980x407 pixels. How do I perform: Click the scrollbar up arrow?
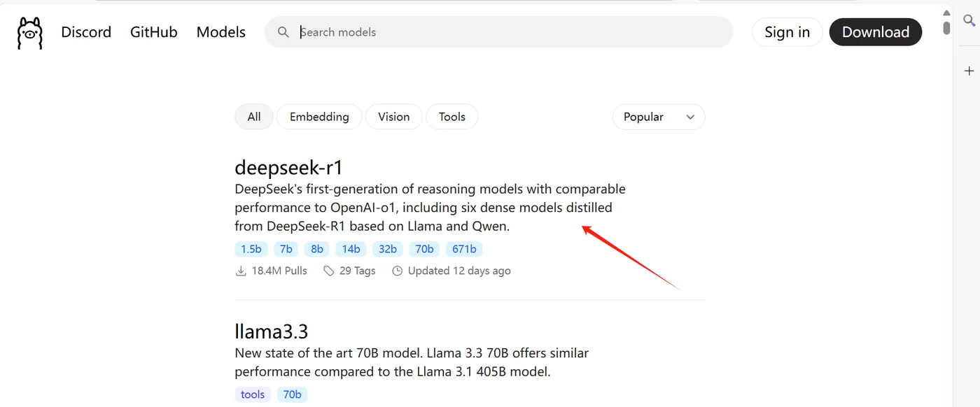946,13
